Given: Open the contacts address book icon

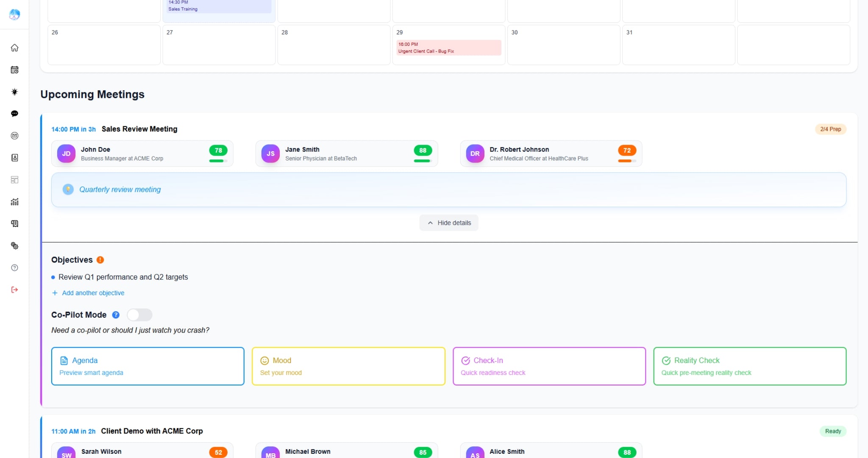Looking at the screenshot, I should tap(14, 158).
